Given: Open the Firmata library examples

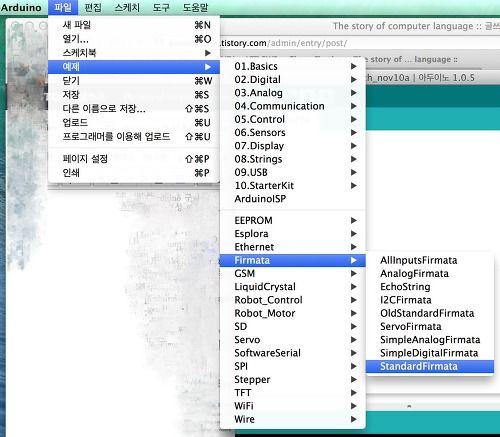Looking at the screenshot, I should [x=293, y=260].
